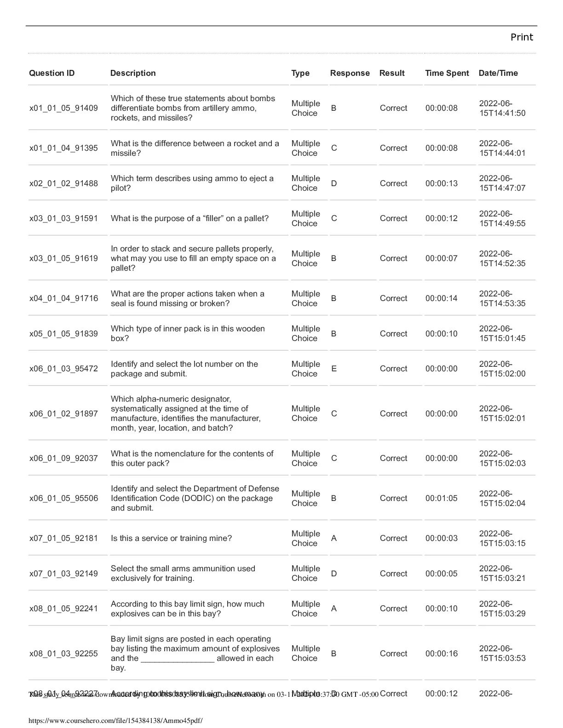This screenshot has height=728, width=563.
Task: Click the Result column header
Action: coord(392,73)
